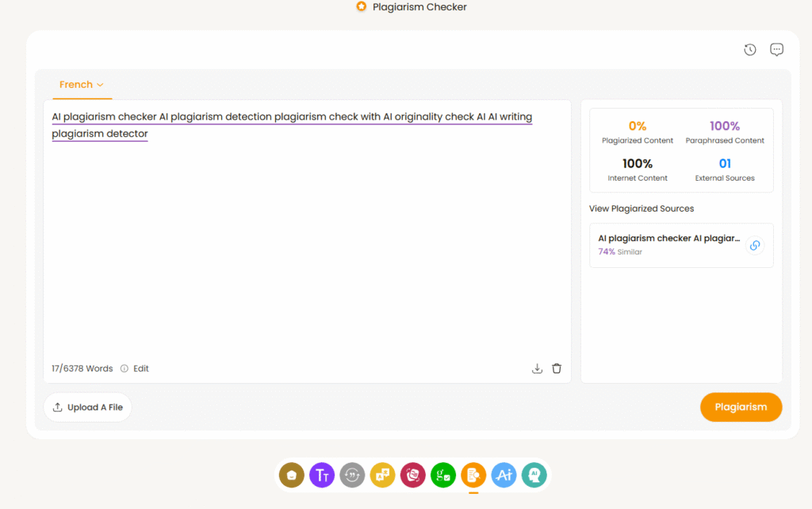Open the blue AI humanizer tool
Screen dimensions: 812x509
point(504,475)
